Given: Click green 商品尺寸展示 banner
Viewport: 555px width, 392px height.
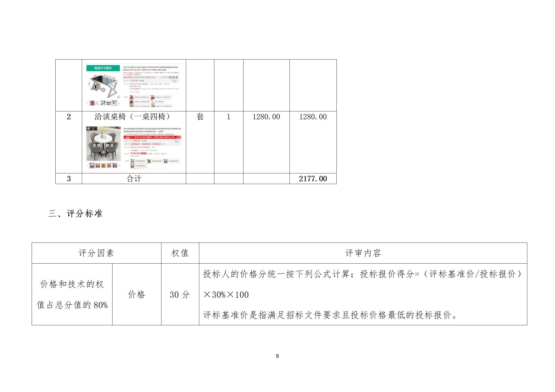Looking at the screenshot, I should 103,68.
